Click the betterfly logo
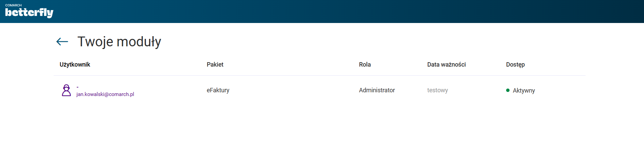 29,13
